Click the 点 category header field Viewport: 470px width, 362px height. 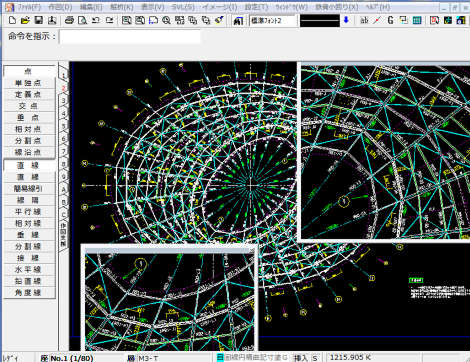29,71
